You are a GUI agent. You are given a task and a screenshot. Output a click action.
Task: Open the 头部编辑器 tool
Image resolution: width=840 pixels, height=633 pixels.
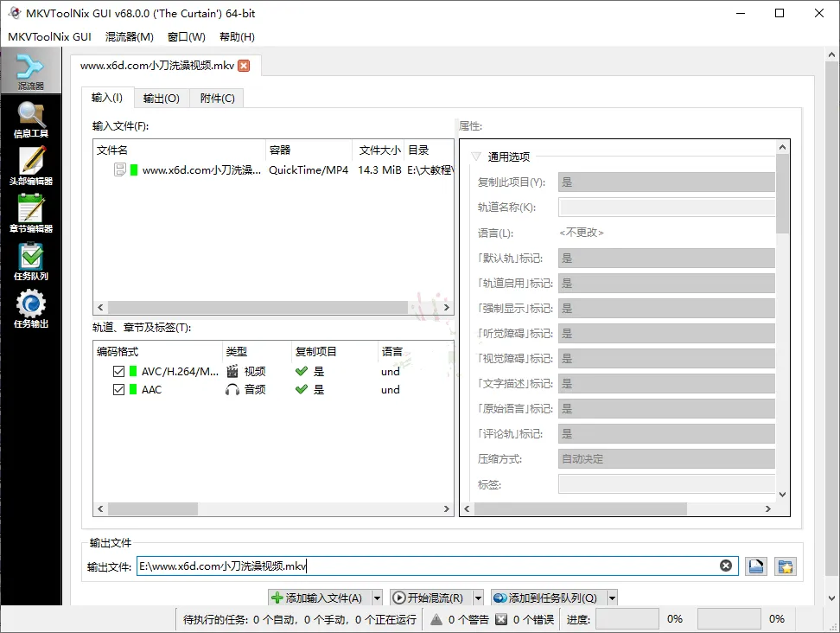(32, 166)
